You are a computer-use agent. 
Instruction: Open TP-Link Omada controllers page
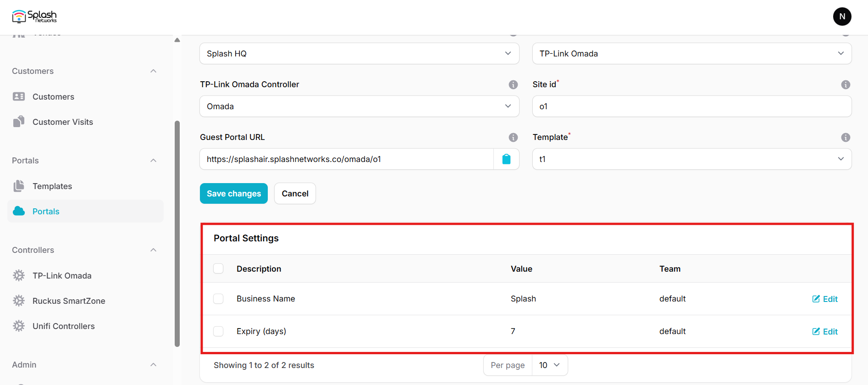[85, 275]
